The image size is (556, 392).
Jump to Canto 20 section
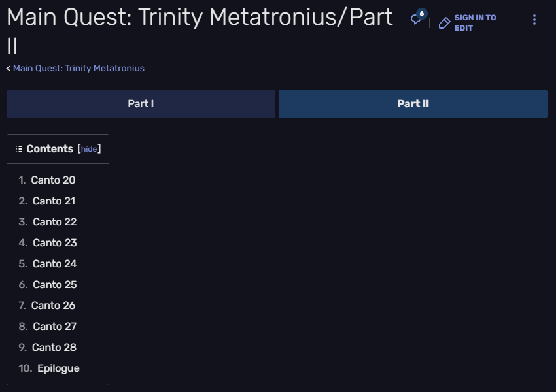point(53,180)
